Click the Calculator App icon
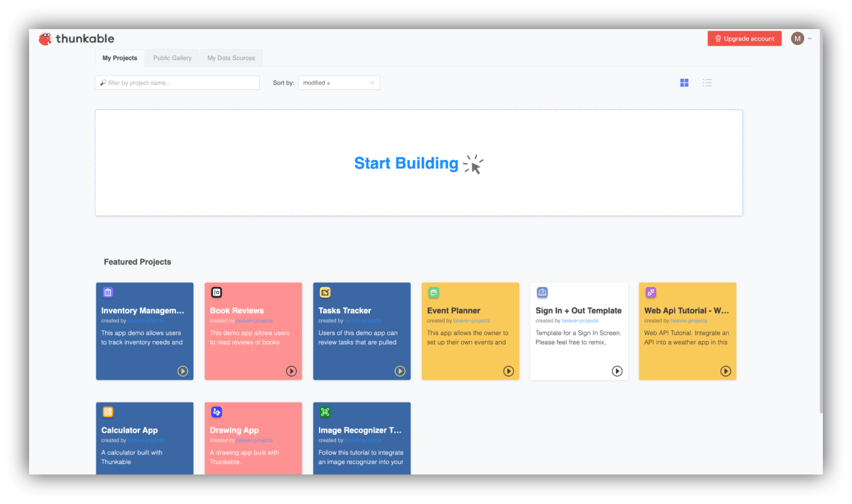852x504 pixels. tap(108, 412)
